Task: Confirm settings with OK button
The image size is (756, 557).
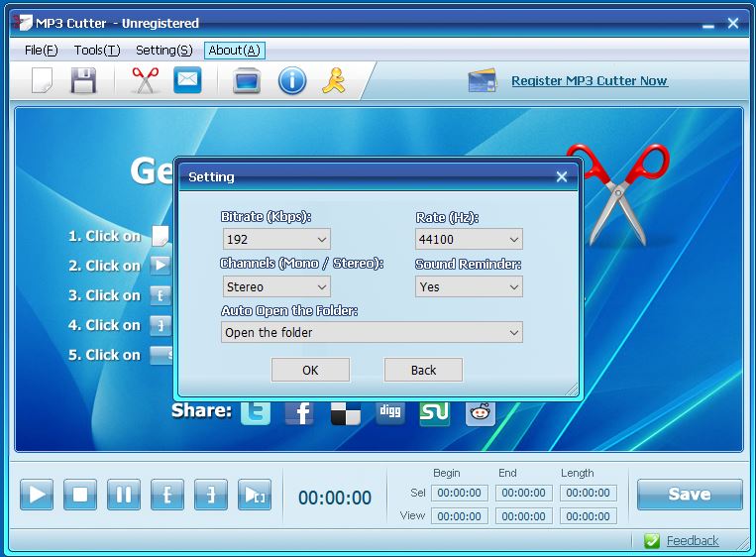Action: click(x=310, y=370)
